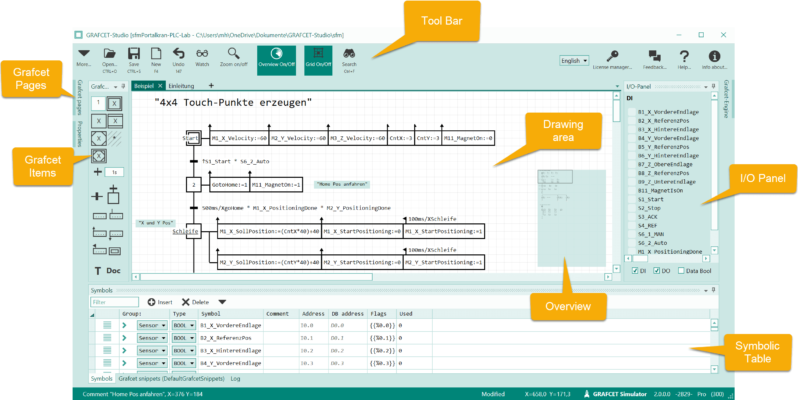Undo the last action via the Undo arrow
This screenshot has height=400, width=798.
point(178,53)
